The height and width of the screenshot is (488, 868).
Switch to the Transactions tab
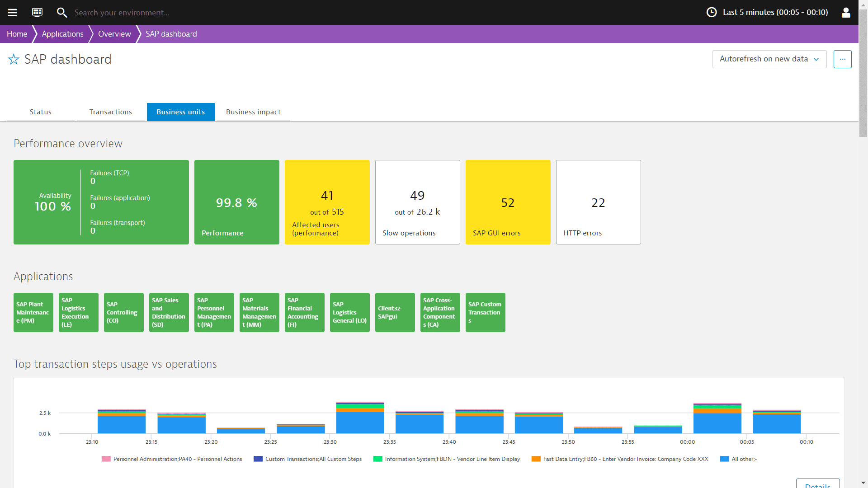(111, 112)
